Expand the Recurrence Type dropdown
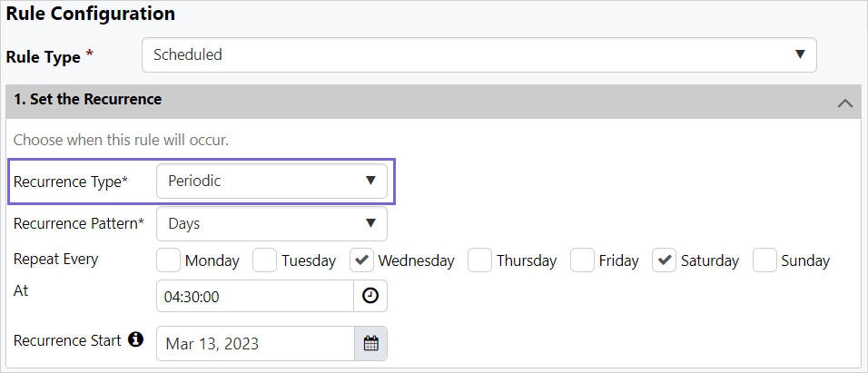Viewport: 868px width, 373px height. click(x=271, y=181)
